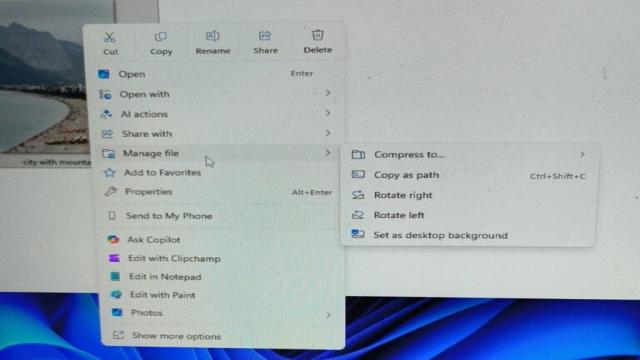This screenshot has width=640, height=360.
Task: Click the Rotate right icon
Action: tap(358, 195)
